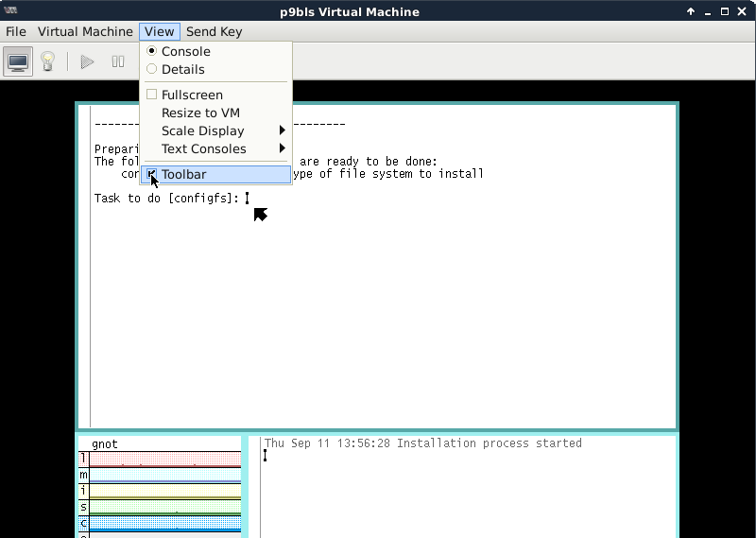Open the File menu

coord(16,31)
